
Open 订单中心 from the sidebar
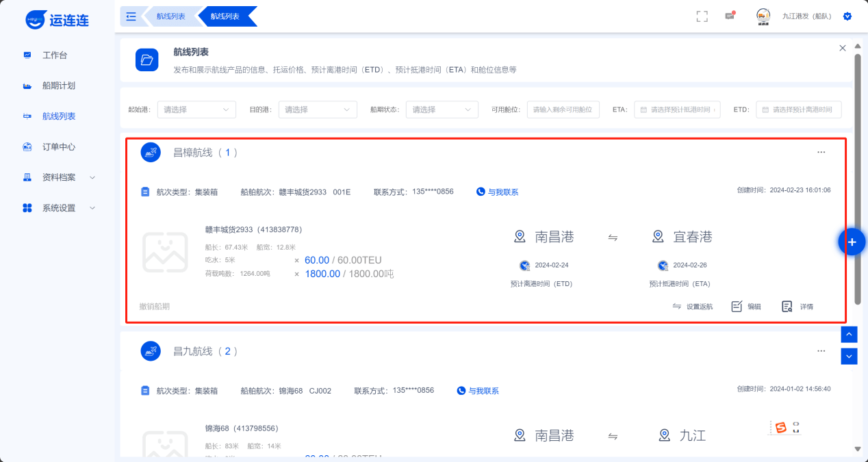click(58, 146)
